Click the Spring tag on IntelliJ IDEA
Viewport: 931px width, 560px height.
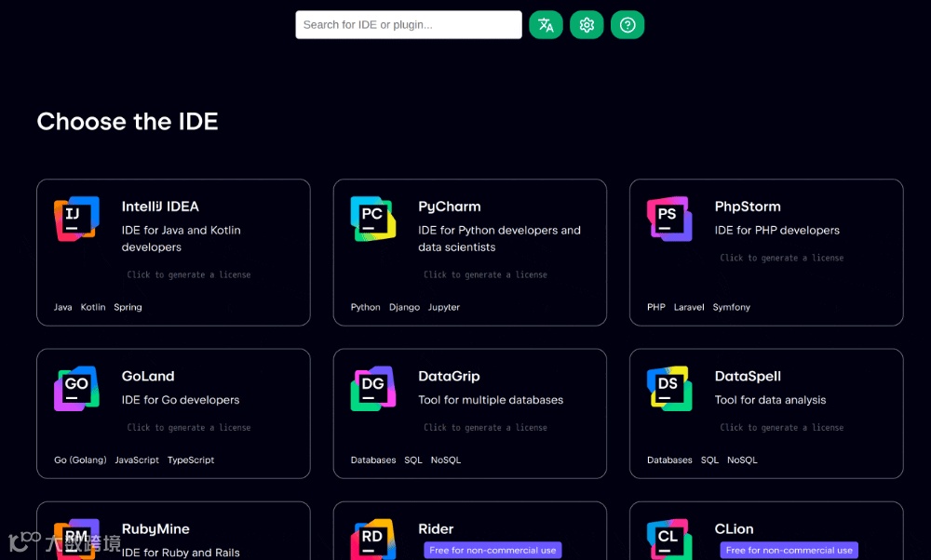click(128, 307)
